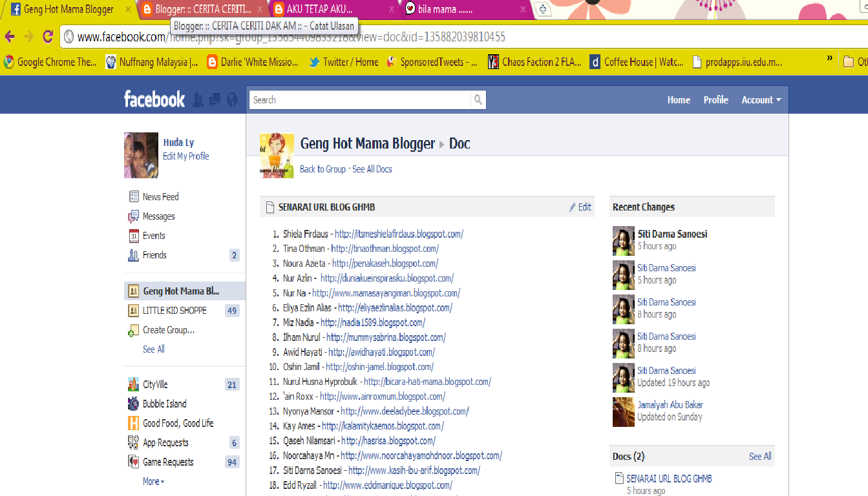Viewport: 868px width, 496px height.
Task: Click Huda Ly profile name
Action: [178, 142]
